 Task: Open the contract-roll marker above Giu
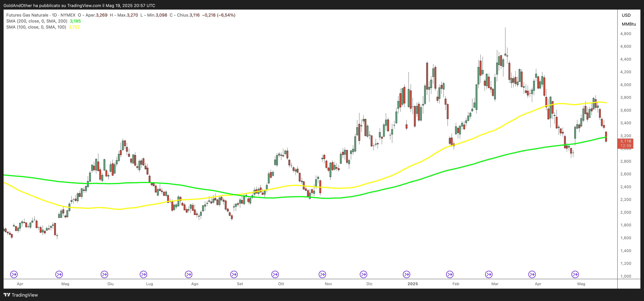pos(105,274)
